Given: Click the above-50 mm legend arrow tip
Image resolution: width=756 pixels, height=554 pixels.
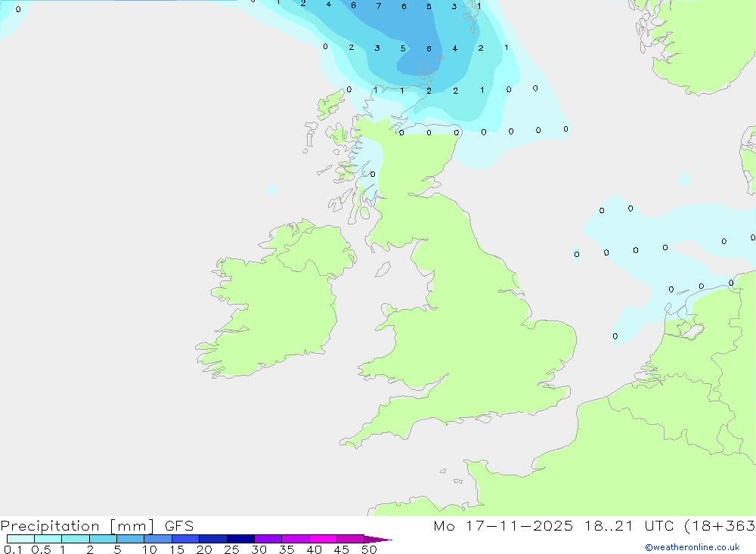Looking at the screenshot, I should [379, 540].
